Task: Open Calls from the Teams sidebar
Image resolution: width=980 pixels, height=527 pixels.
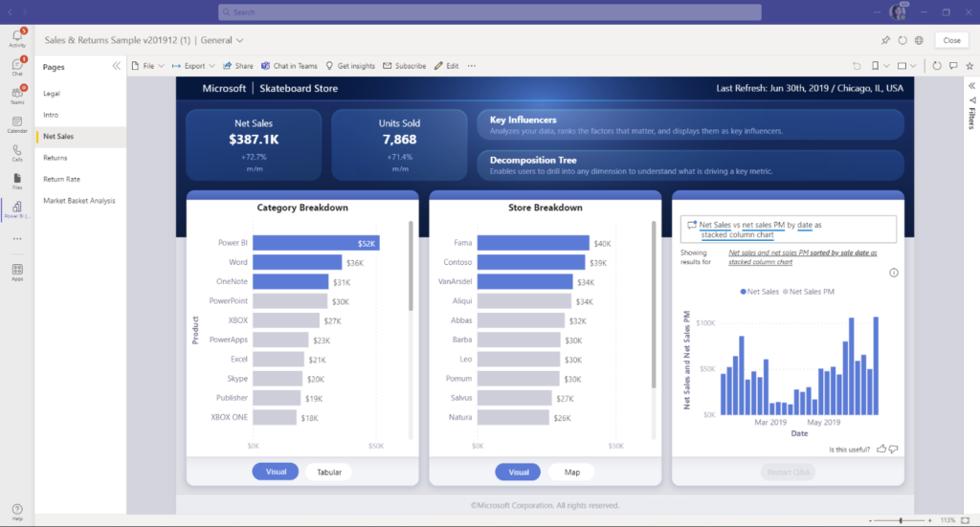Action: point(17,153)
